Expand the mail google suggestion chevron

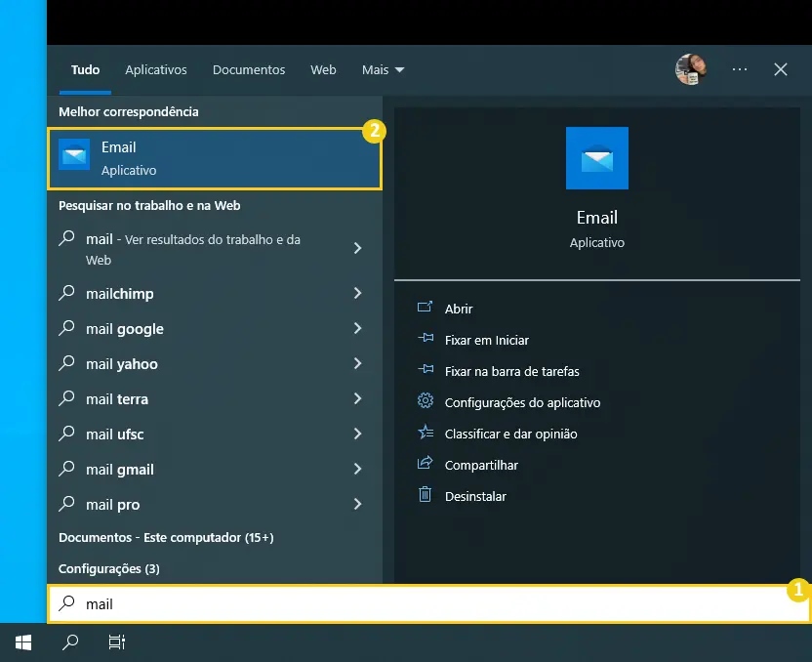click(x=357, y=328)
